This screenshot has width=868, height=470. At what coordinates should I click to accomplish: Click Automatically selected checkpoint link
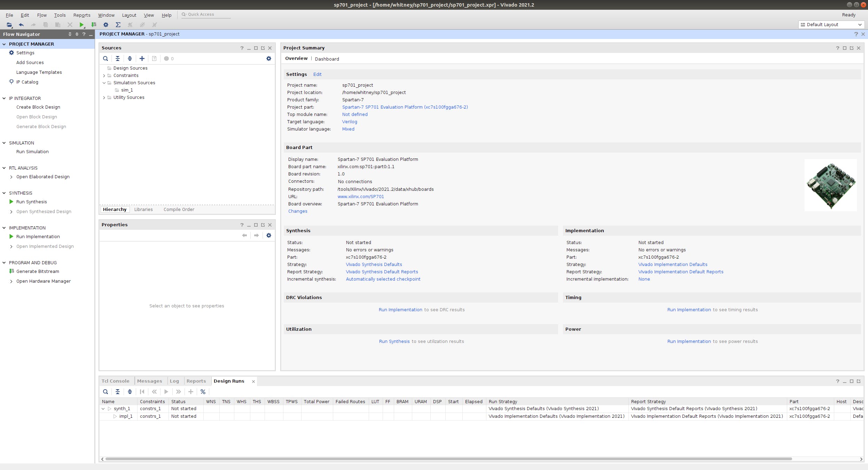[383, 279]
